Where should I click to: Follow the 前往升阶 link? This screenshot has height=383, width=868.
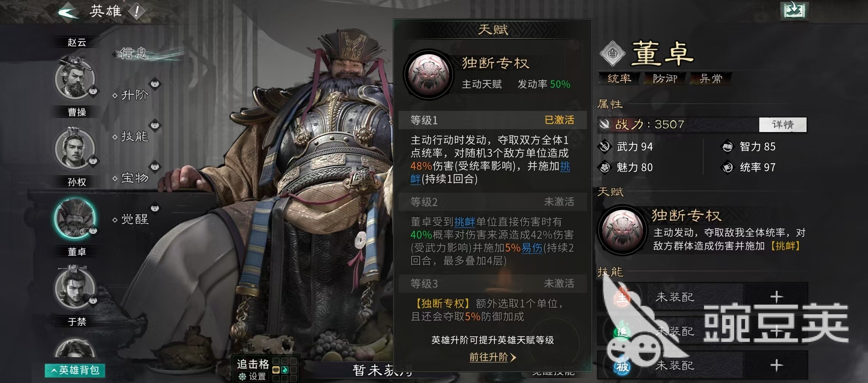click(x=492, y=357)
